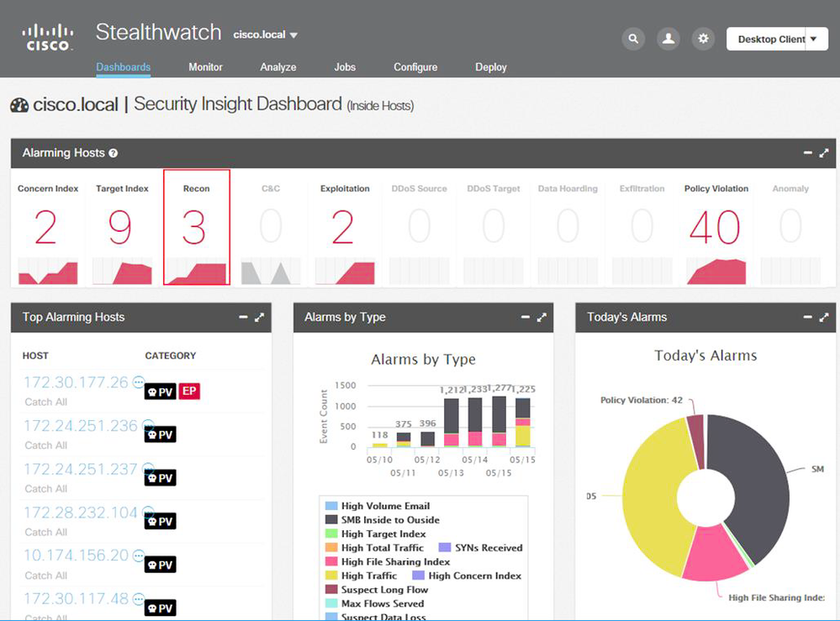Open the Desktop Client dropdown arrow
The height and width of the screenshot is (621, 840).
[814, 39]
